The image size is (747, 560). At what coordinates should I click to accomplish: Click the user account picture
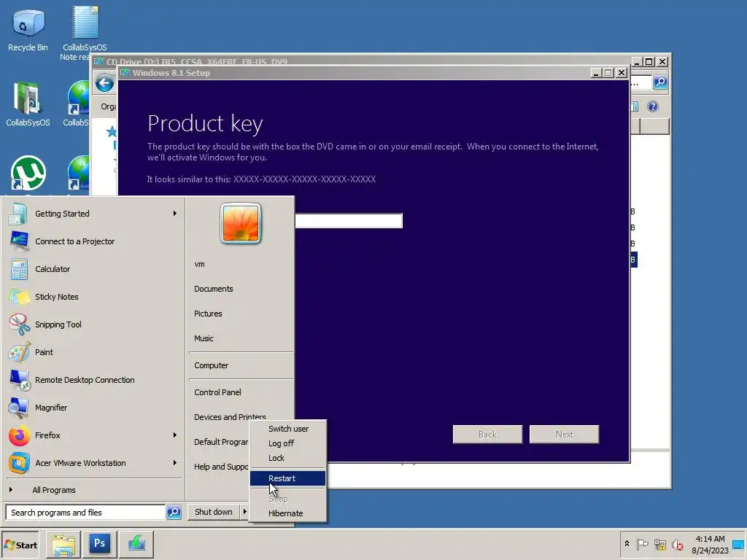point(241,223)
